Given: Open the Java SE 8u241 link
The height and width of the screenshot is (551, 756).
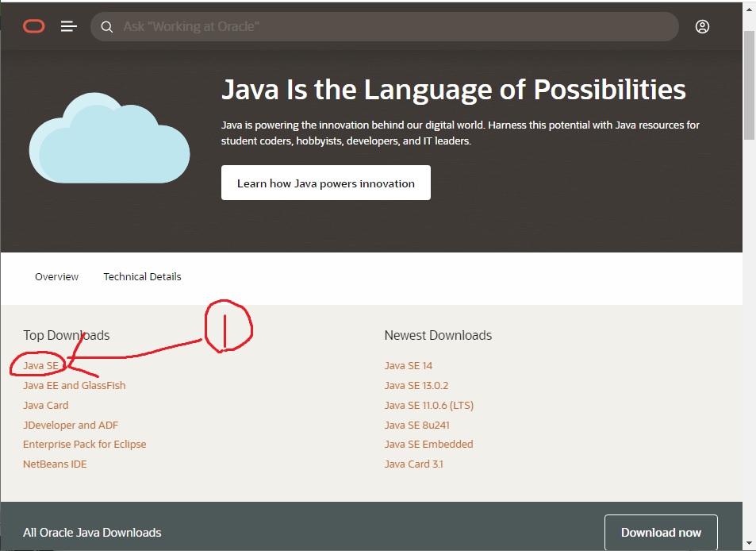Looking at the screenshot, I should [416, 425].
